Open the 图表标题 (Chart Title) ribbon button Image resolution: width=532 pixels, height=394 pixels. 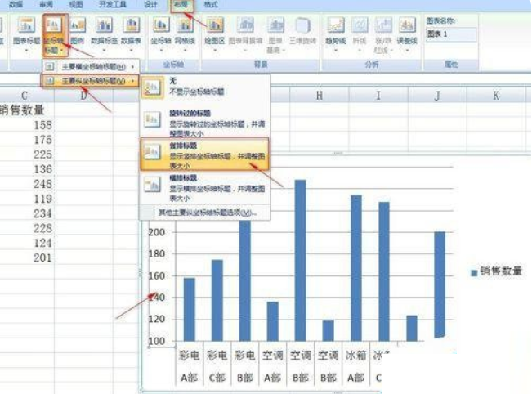pyautogui.click(x=26, y=33)
